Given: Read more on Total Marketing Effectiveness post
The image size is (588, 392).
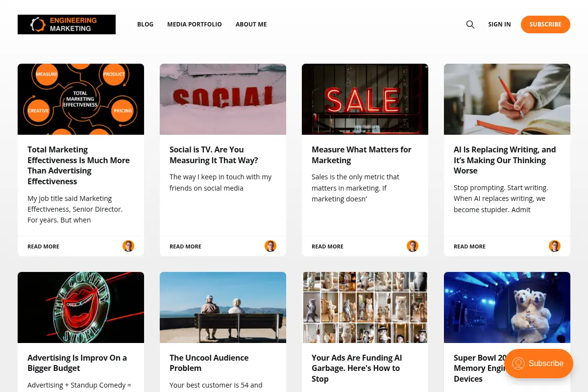Looking at the screenshot, I should 43,246.
